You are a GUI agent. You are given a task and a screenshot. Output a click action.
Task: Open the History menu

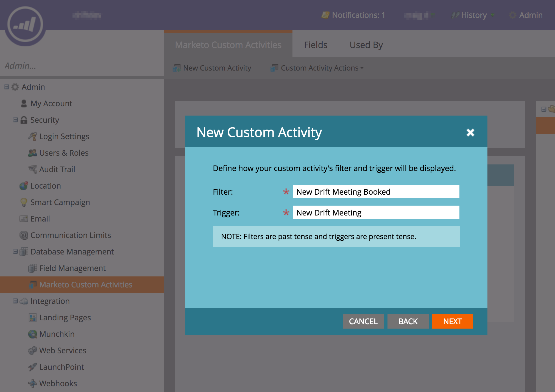(473, 15)
